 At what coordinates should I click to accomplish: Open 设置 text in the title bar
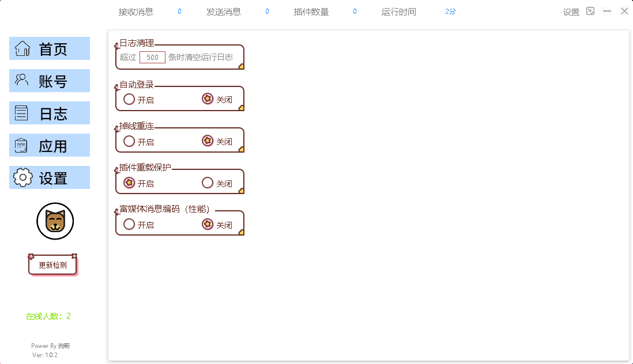571,12
